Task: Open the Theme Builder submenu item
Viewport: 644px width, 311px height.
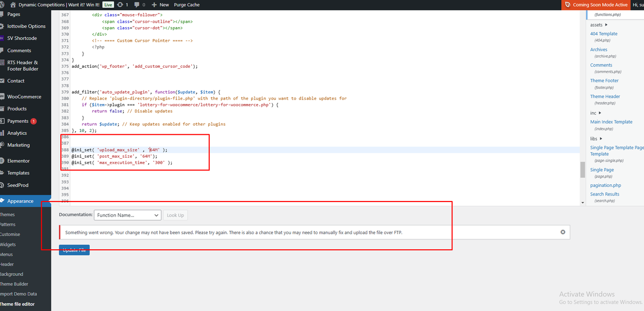Action: [14, 284]
